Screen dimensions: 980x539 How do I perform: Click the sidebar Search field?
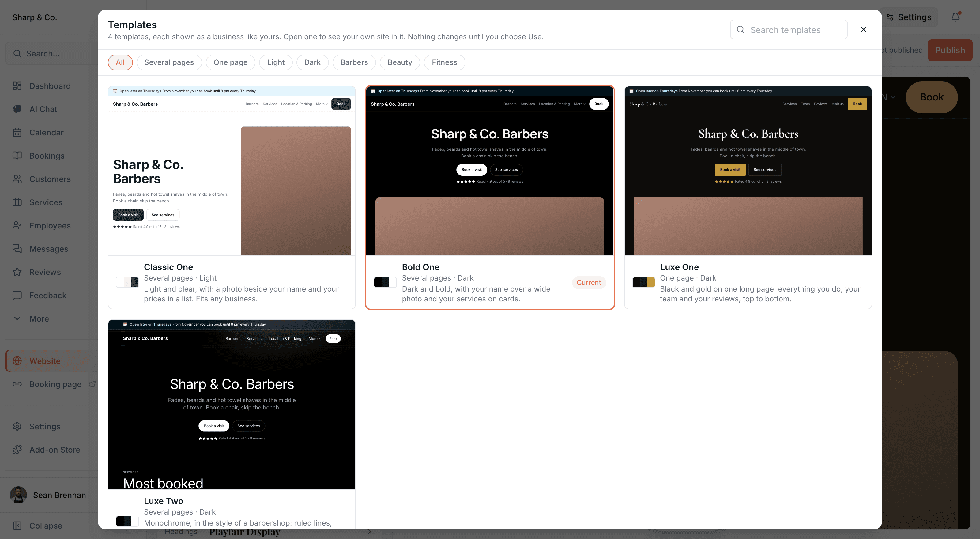click(x=52, y=53)
